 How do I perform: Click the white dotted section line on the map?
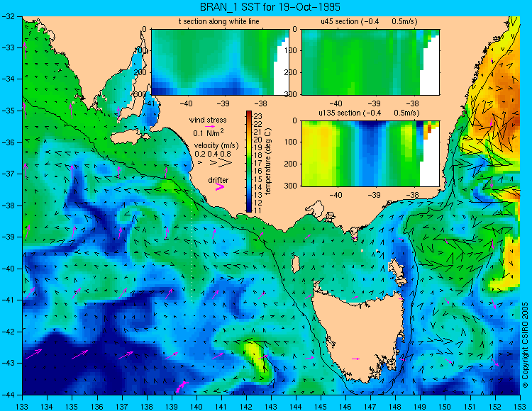coord(192,242)
